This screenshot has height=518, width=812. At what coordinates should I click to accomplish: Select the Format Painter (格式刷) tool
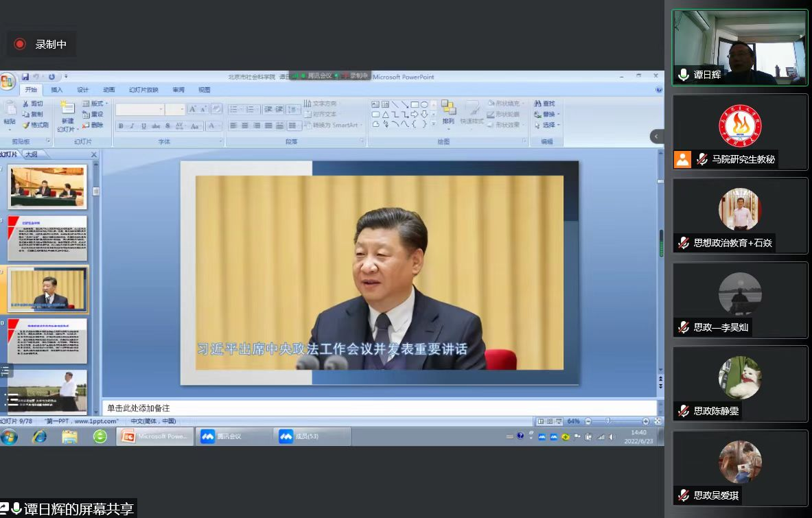26,125
